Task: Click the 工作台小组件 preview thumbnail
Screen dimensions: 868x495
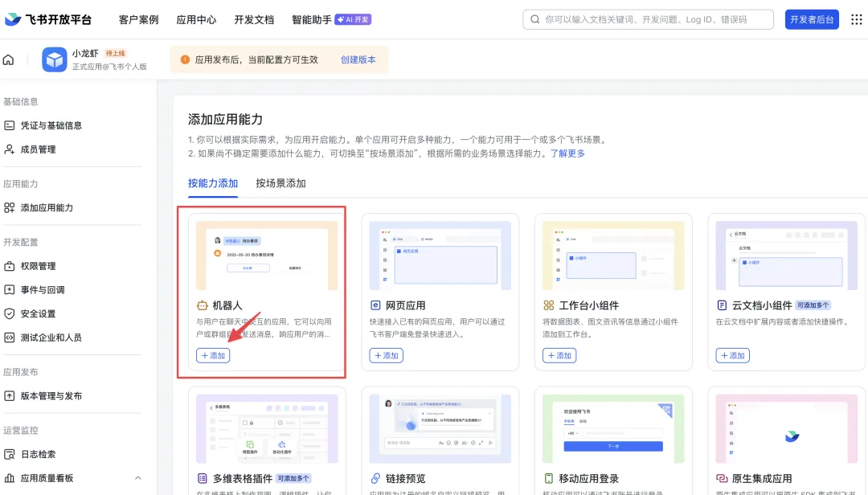Action: pyautogui.click(x=613, y=256)
